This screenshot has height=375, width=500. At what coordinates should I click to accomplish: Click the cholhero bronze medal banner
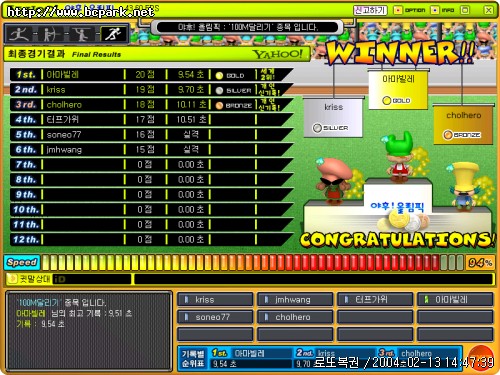(x=463, y=125)
